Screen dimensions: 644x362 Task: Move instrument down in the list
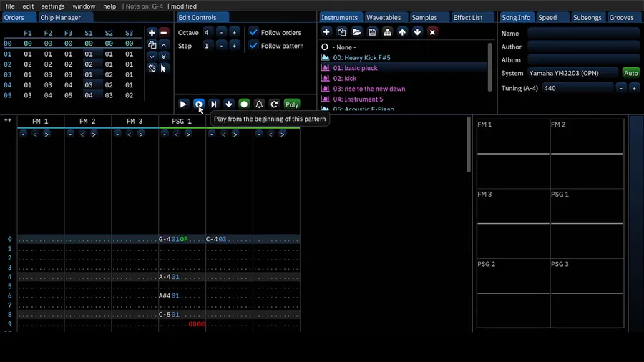(417, 32)
